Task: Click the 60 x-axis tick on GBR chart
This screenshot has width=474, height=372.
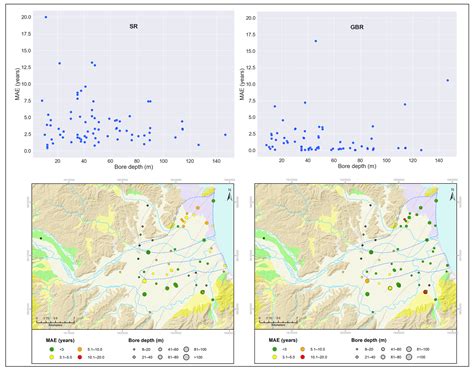Action: click(334, 161)
